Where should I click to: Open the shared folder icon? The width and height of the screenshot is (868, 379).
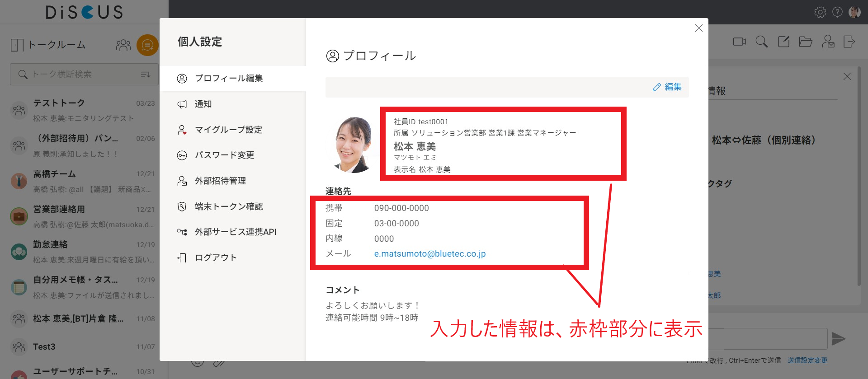(x=806, y=42)
